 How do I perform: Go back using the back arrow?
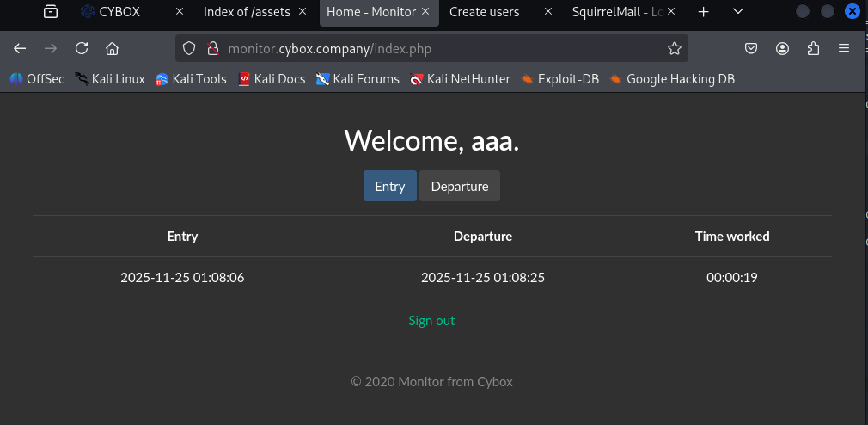coord(20,49)
